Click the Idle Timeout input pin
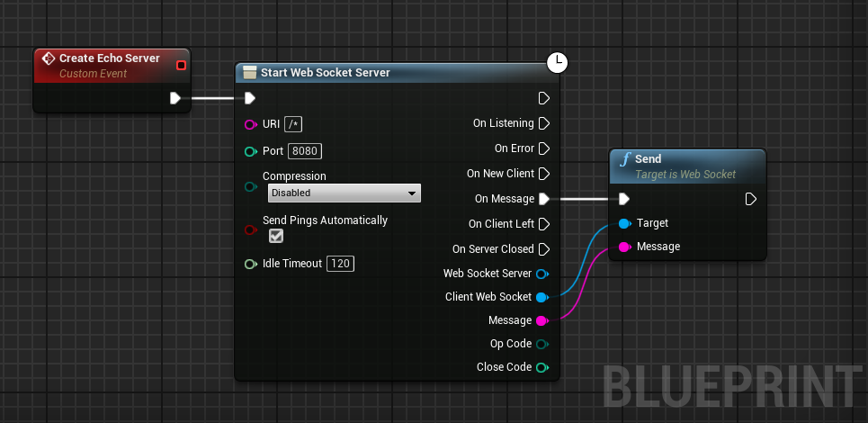The image size is (868, 423). [251, 264]
